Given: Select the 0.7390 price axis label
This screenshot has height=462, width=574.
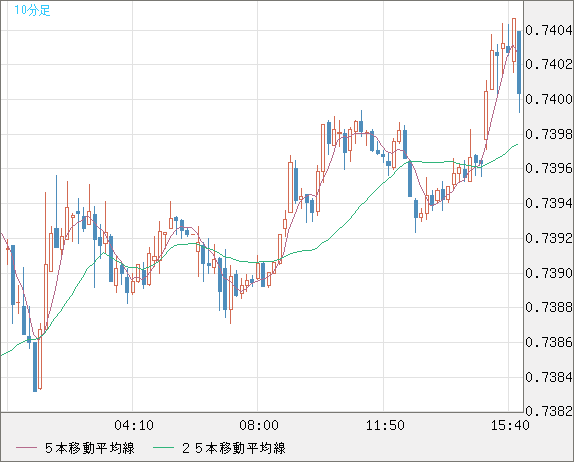Looking at the screenshot, I should point(549,273).
